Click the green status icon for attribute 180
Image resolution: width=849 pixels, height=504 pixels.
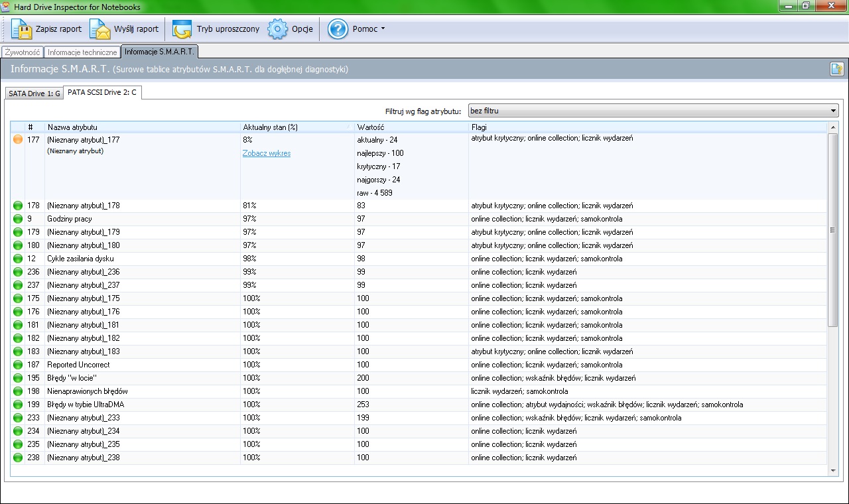[x=18, y=245]
